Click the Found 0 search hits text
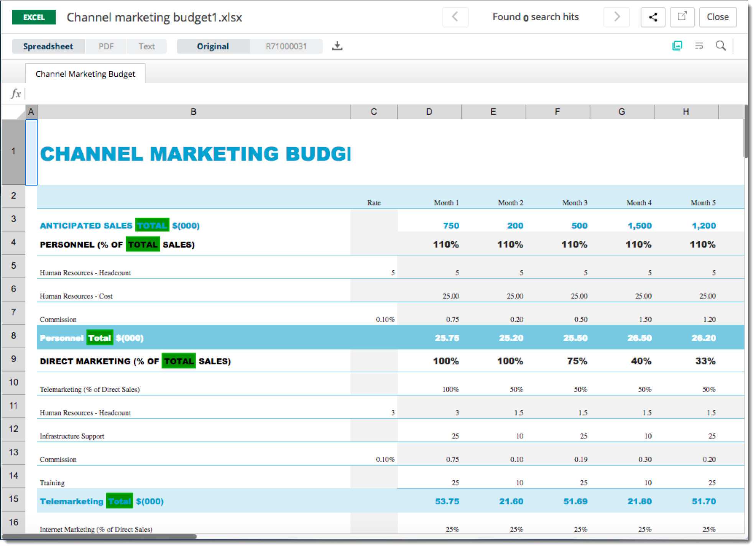 tap(536, 17)
